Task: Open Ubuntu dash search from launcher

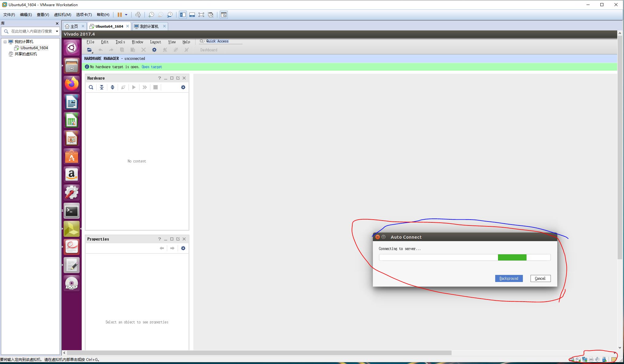Action: 72,48
